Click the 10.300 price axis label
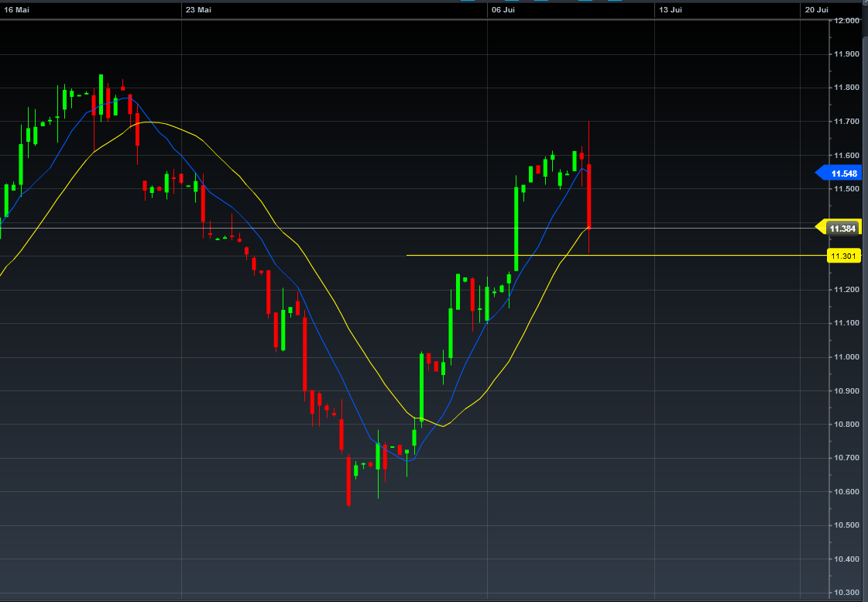Viewport: 868px width, 602px height. pos(847,593)
